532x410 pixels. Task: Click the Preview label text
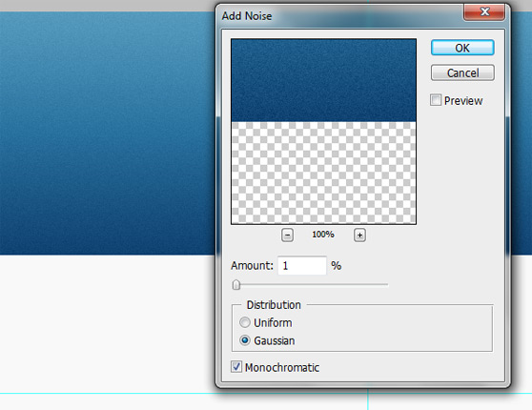[x=463, y=100]
